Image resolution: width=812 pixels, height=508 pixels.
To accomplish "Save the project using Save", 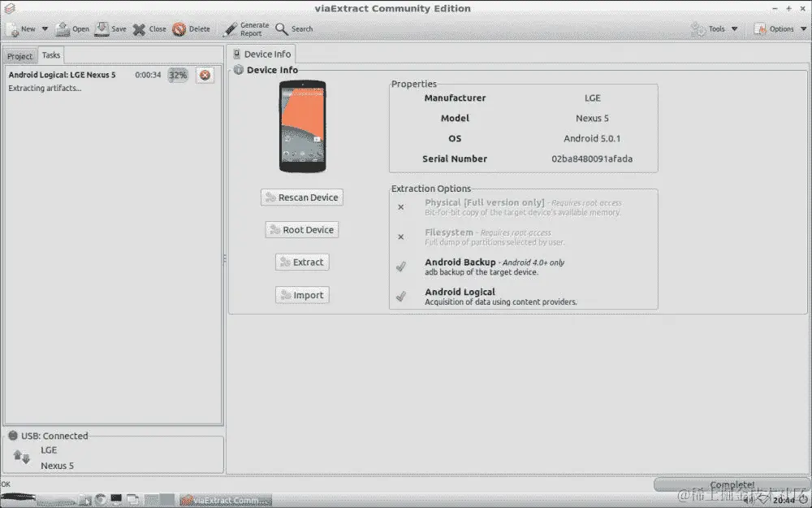I will click(110, 29).
